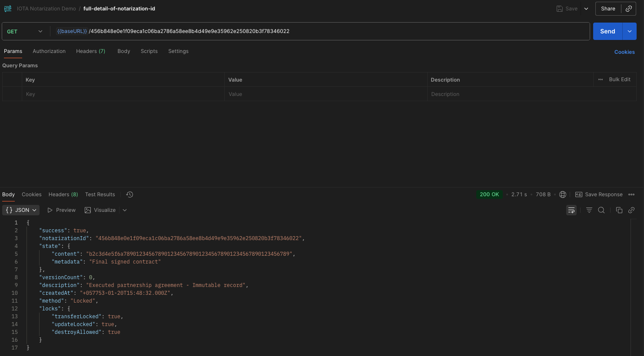Expand the Visualize options chevron
Image resolution: width=644 pixels, height=356 pixels.
[x=125, y=210]
